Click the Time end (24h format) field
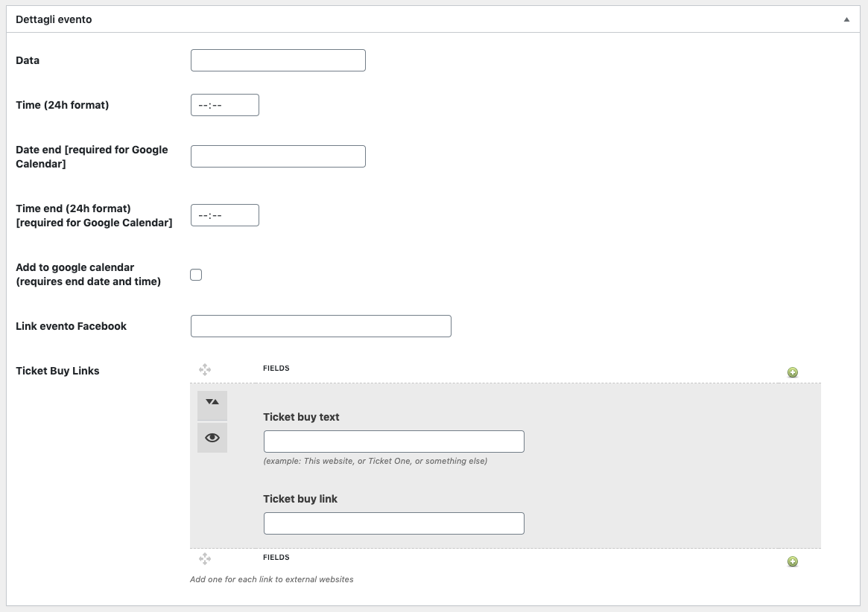Image resolution: width=868 pixels, height=612 pixels. point(224,215)
